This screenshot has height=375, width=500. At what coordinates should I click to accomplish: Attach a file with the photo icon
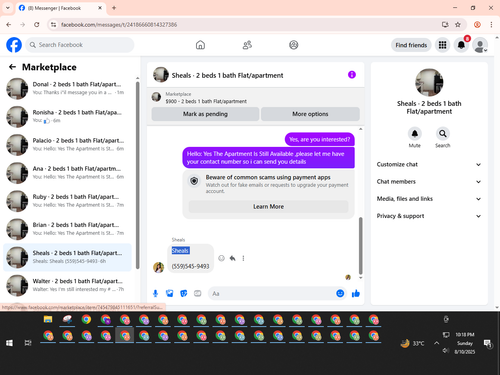[170, 293]
